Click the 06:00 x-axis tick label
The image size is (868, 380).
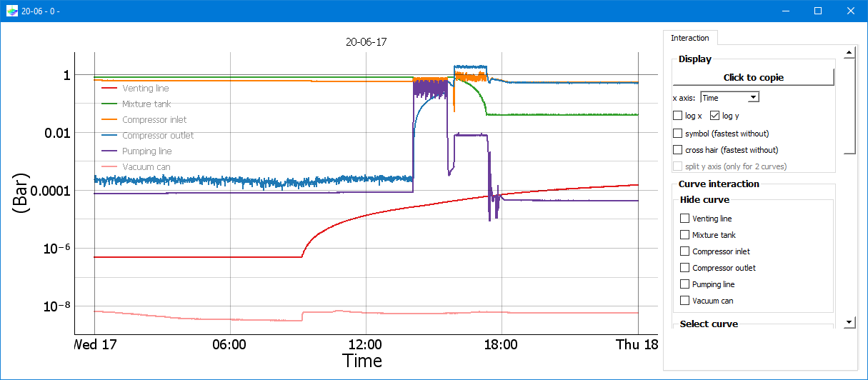230,344
